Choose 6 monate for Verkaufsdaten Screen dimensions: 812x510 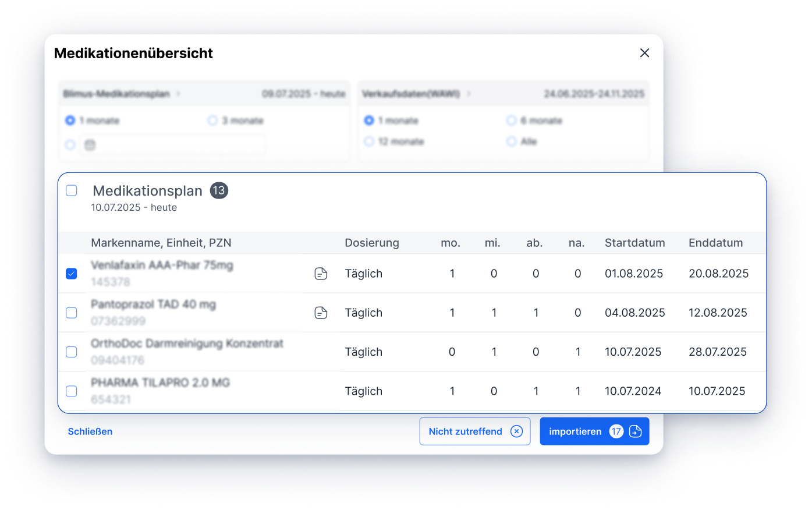(512, 121)
